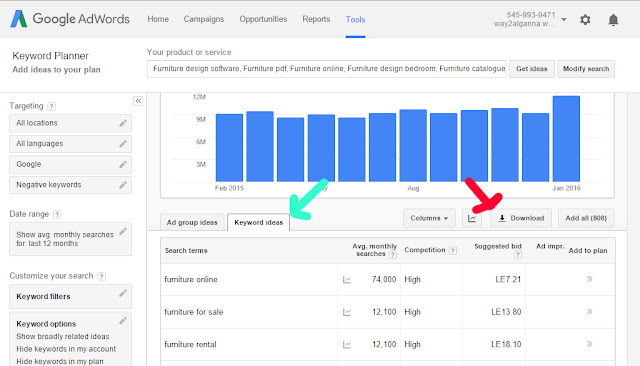Click the chart view toggle icon
Viewport: 640px width, 366px height.
[x=472, y=218]
